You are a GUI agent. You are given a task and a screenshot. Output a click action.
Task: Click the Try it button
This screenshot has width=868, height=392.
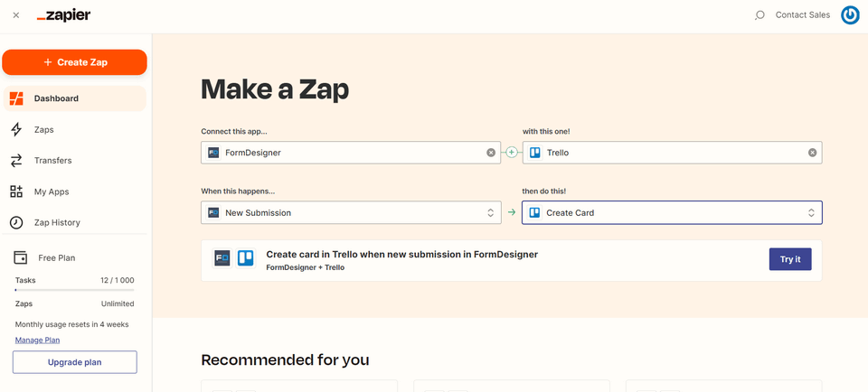[x=790, y=259]
